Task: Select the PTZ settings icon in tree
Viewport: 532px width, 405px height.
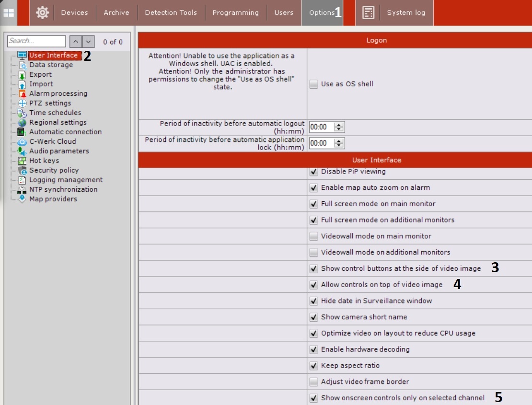Action: pyautogui.click(x=22, y=104)
